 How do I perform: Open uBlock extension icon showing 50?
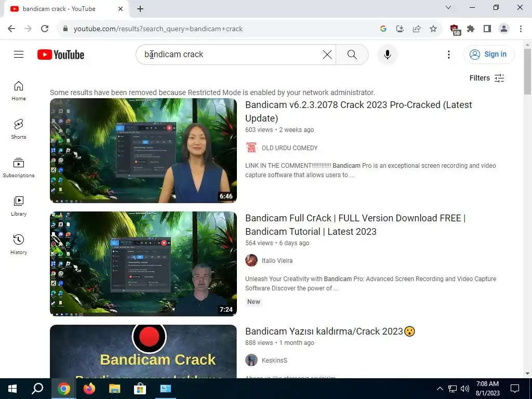coord(455,30)
